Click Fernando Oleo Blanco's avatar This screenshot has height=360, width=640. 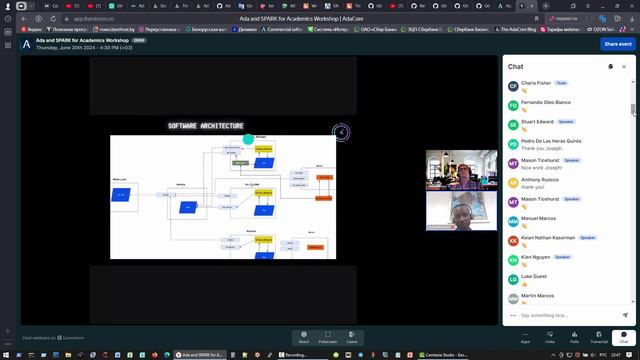[x=513, y=106]
